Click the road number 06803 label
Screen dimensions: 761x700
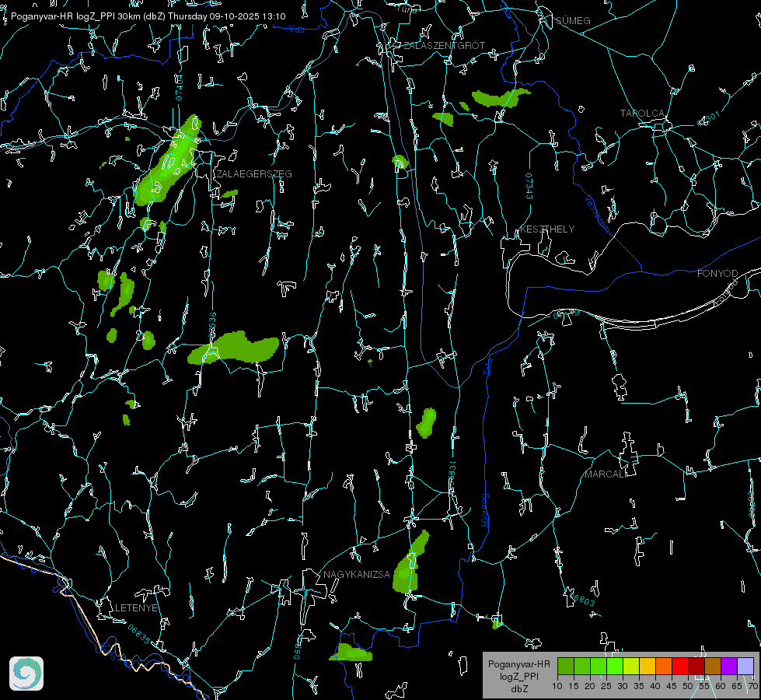point(583,599)
